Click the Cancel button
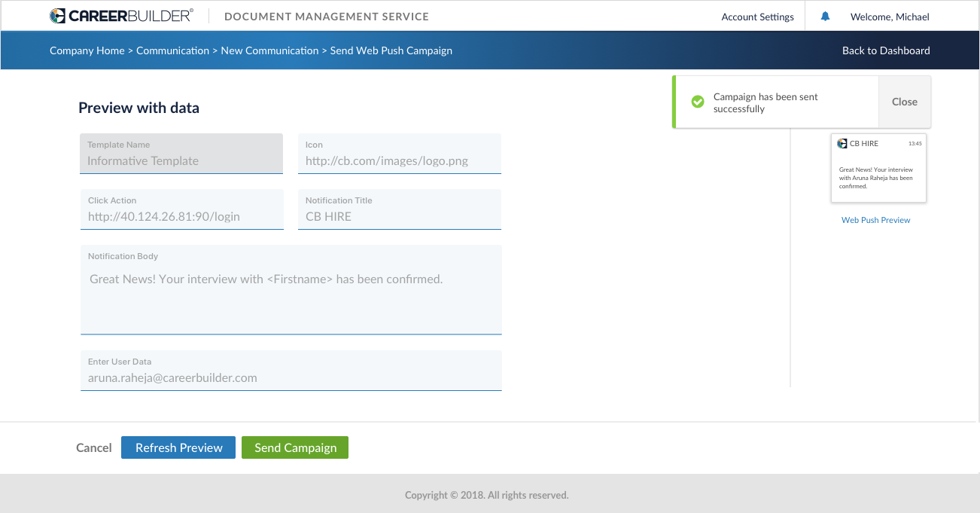Image resolution: width=980 pixels, height=513 pixels. click(94, 447)
